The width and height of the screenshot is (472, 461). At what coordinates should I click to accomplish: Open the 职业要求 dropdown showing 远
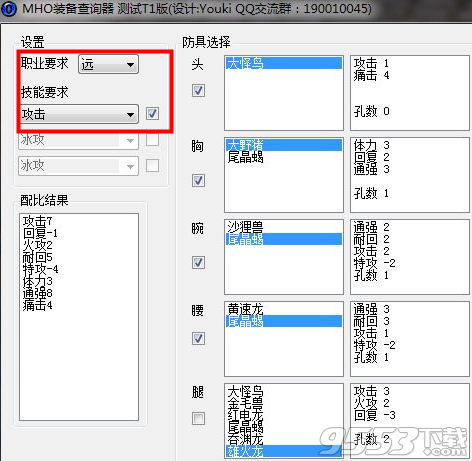108,64
